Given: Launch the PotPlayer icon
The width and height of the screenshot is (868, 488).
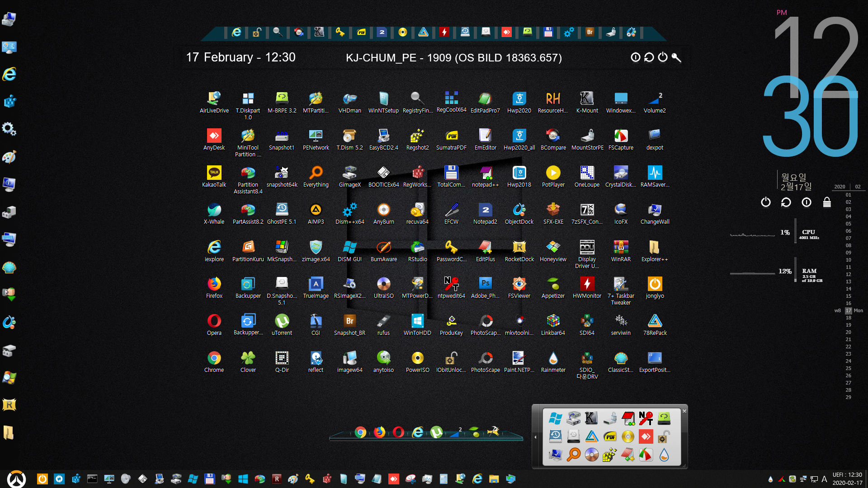Looking at the screenshot, I should [553, 176].
